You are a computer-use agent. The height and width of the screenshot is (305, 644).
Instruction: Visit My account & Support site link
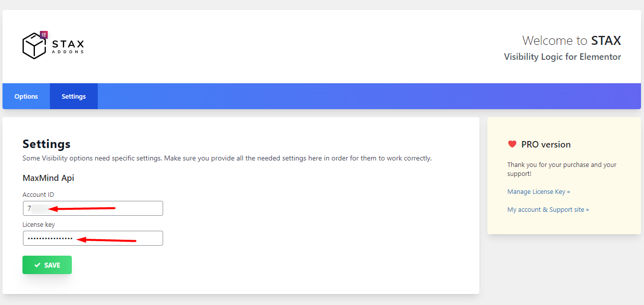coord(548,210)
